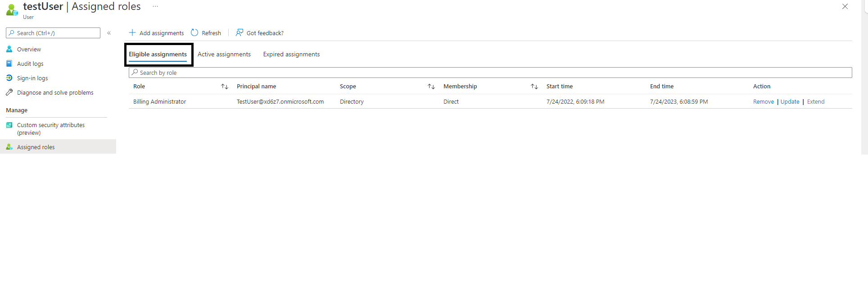Open Custom security attributes (preview)
The height and width of the screenshot is (292, 868).
[x=50, y=128]
